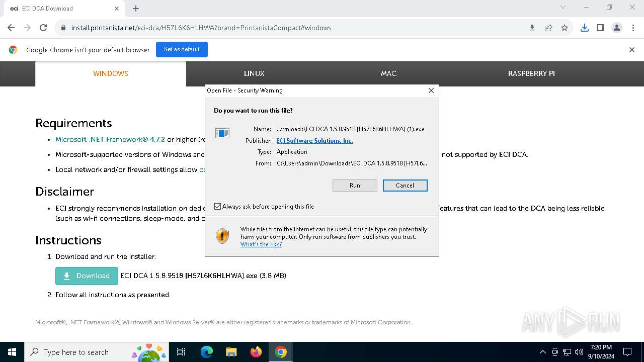Click the site lock icon in address bar
Viewport: 644px width, 362px height.
coord(63,28)
